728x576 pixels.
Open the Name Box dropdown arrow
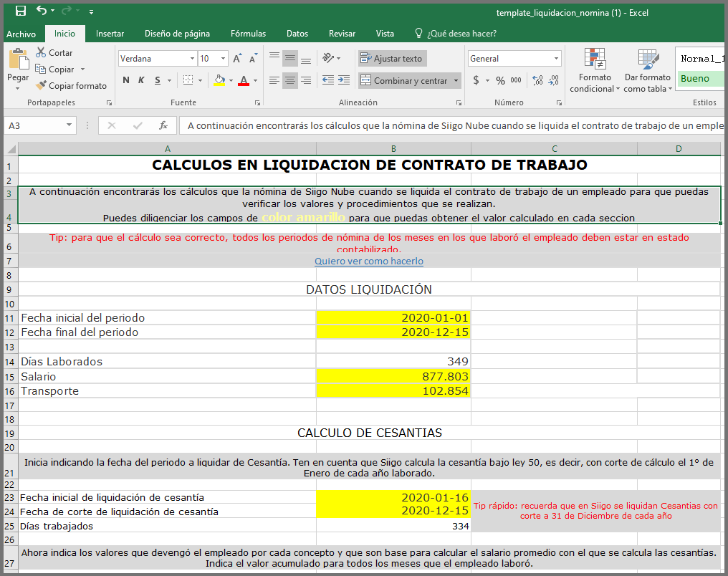69,125
